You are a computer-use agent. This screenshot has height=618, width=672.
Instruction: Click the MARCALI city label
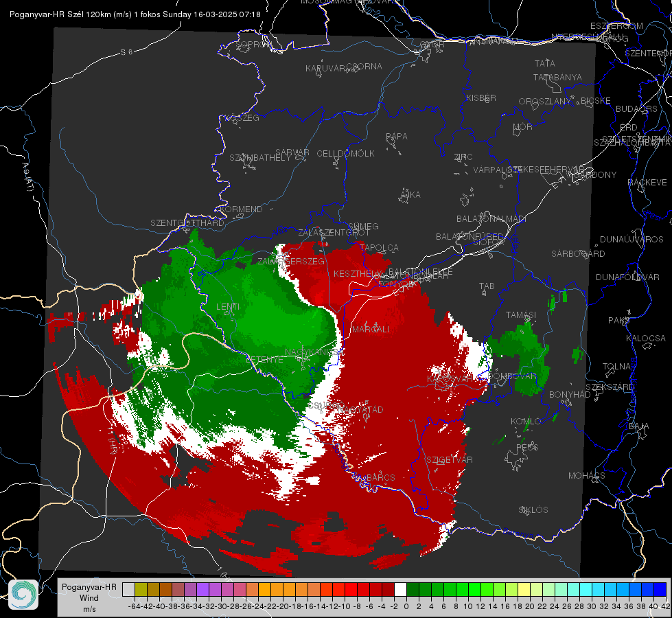[x=371, y=330]
